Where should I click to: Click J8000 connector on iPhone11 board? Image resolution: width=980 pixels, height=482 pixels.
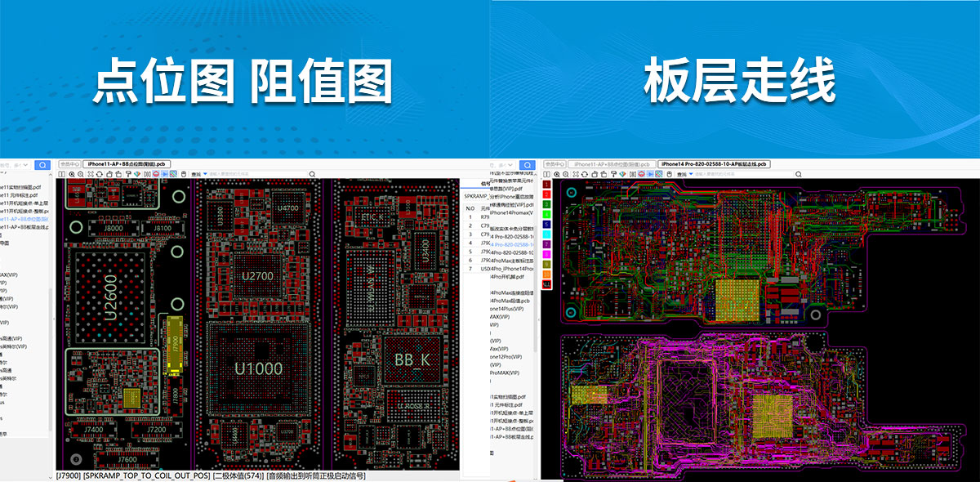(x=114, y=228)
